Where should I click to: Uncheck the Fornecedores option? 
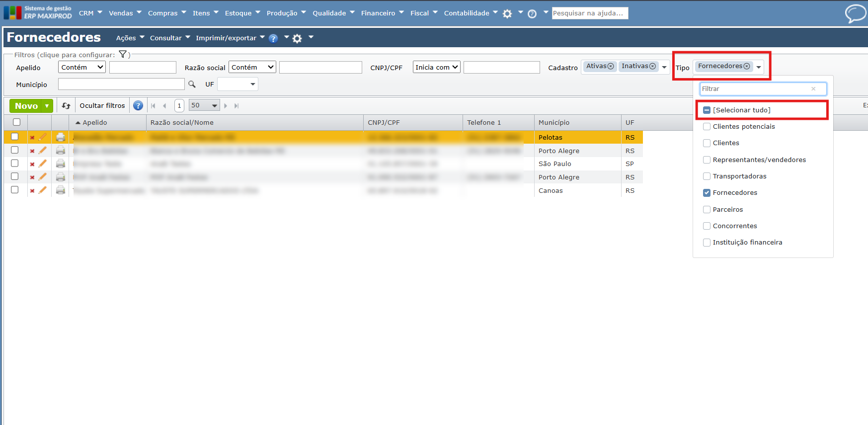point(707,193)
